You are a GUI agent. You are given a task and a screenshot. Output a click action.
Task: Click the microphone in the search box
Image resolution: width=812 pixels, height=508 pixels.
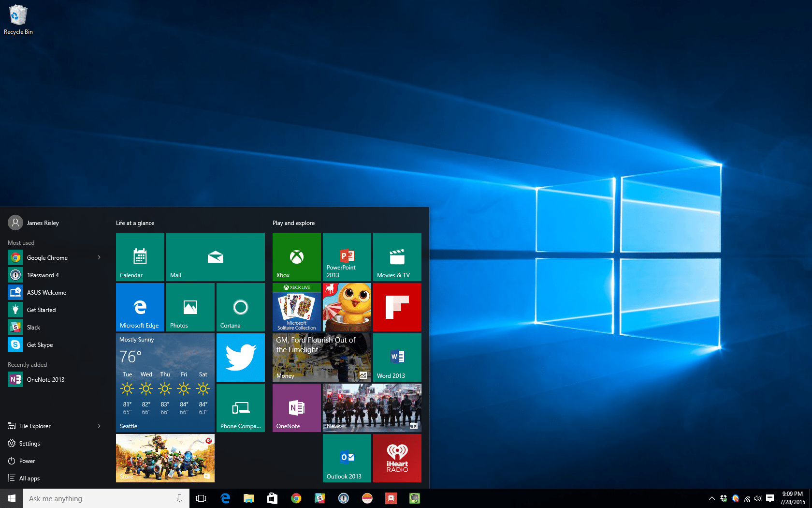click(179, 498)
